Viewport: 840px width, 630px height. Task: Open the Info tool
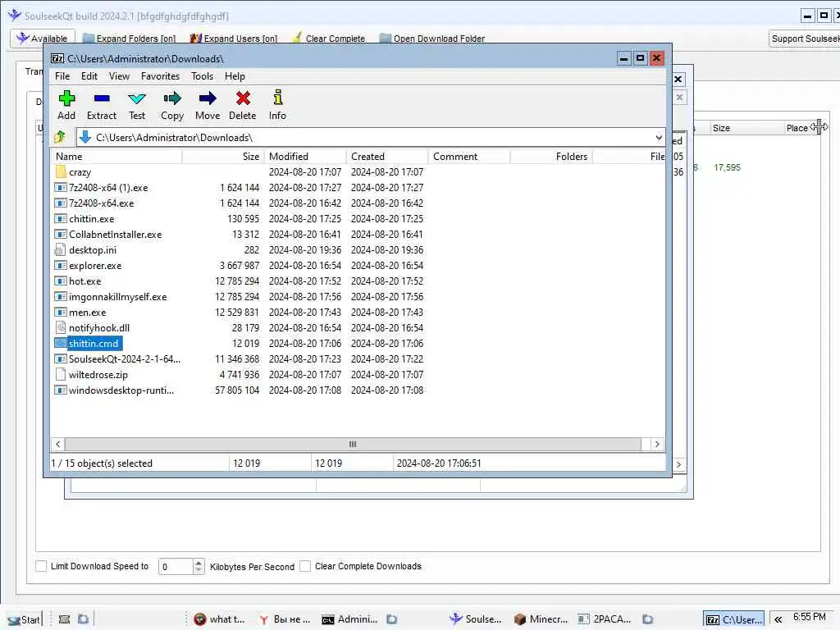tap(277, 98)
